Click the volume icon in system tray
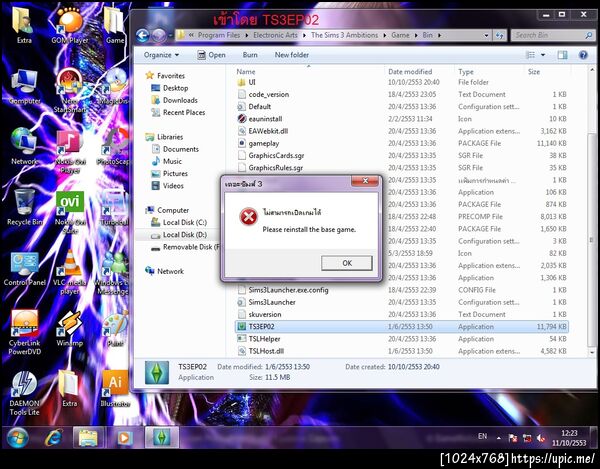The height and width of the screenshot is (469, 600). (x=541, y=438)
